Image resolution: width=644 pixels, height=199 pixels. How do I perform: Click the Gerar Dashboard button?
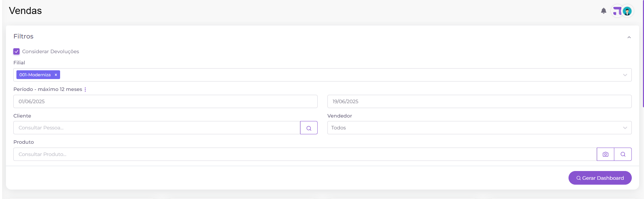600,178
